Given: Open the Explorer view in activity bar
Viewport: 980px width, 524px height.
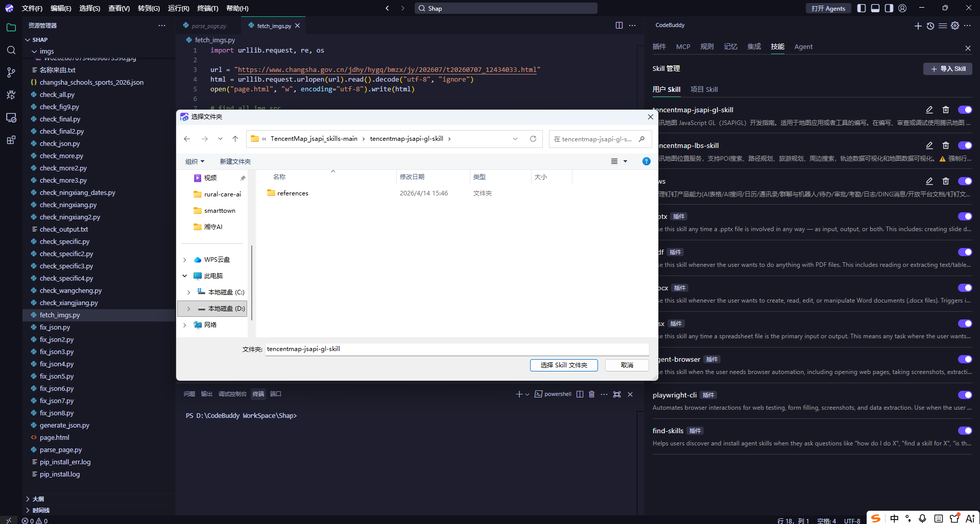Looking at the screenshot, I should click(x=11, y=28).
